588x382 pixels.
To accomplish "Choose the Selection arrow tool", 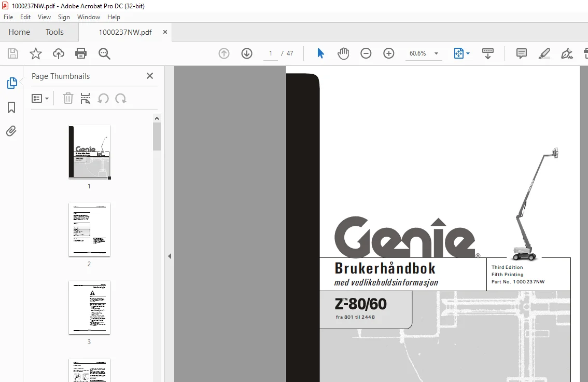I will [320, 53].
